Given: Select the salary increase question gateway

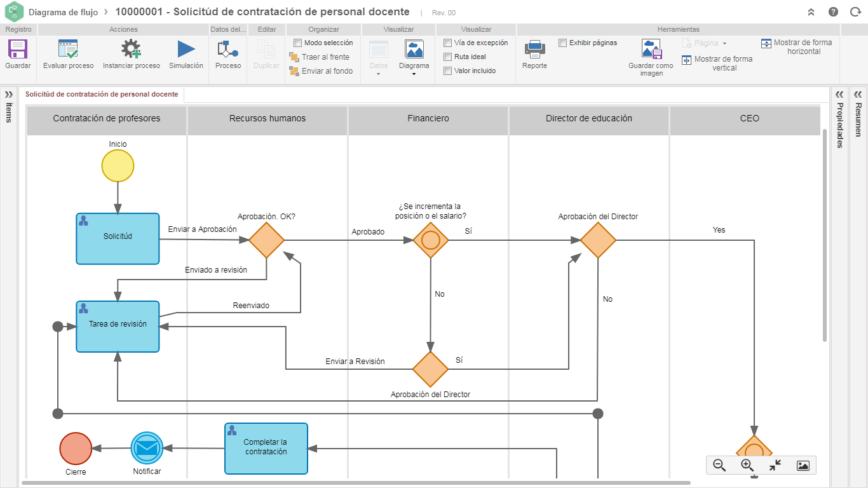Looking at the screenshot, I should 431,240.
